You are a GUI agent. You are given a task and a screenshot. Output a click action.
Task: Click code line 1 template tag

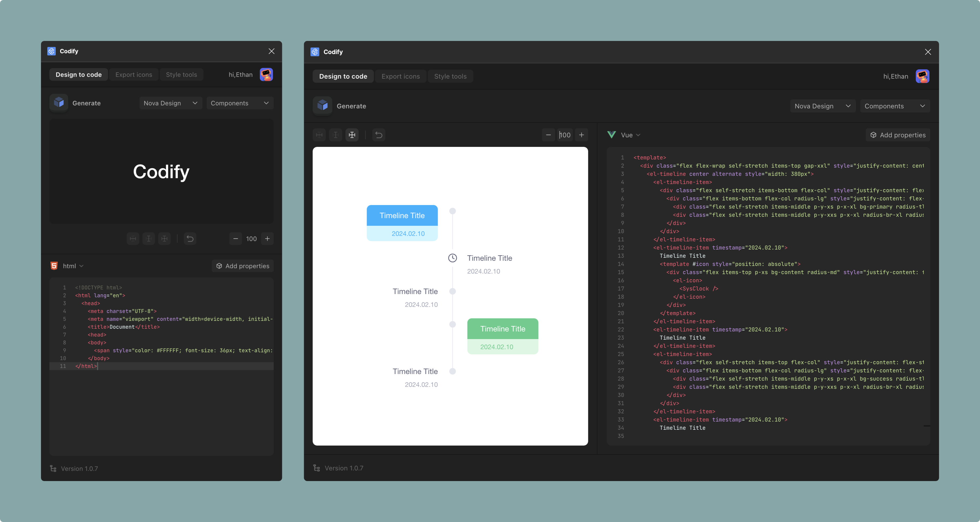click(x=650, y=158)
